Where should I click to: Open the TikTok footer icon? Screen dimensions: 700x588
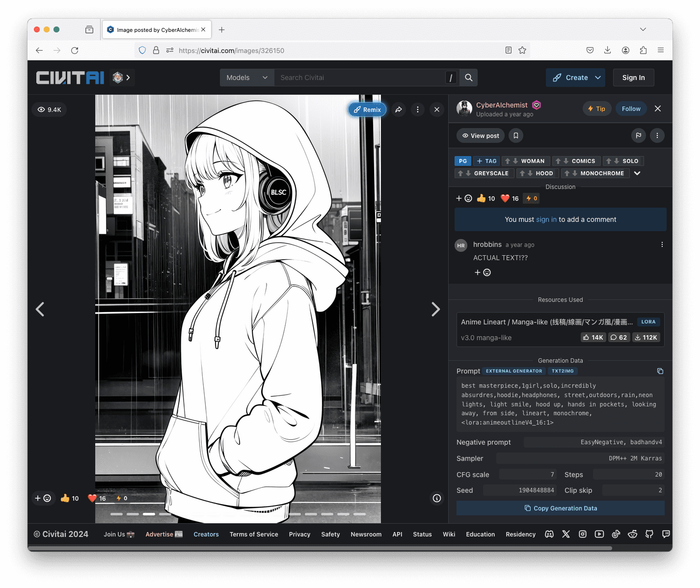point(616,534)
